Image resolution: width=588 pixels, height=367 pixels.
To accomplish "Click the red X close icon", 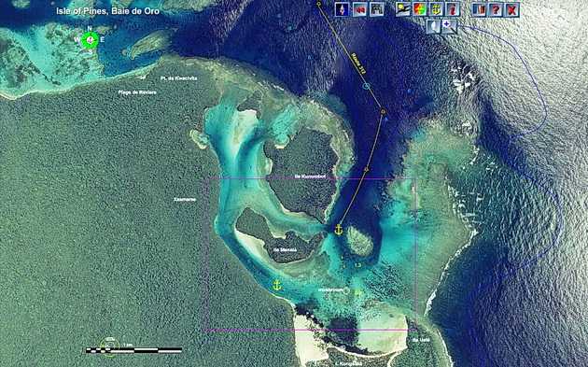I will (512, 9).
